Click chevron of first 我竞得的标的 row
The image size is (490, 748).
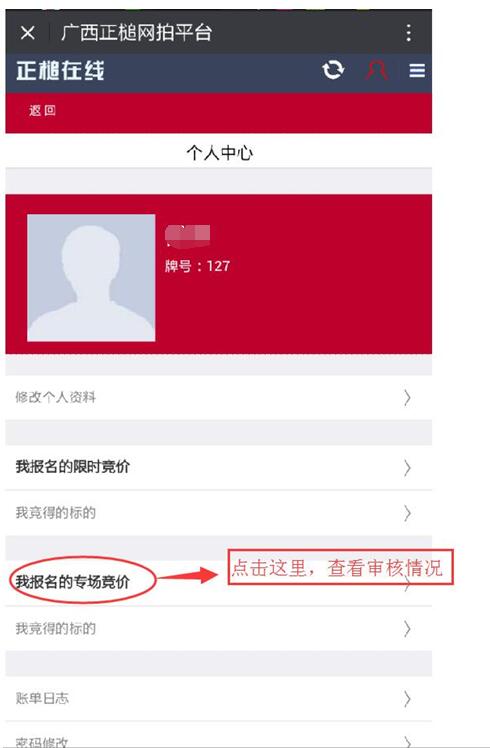pyautogui.click(x=407, y=513)
